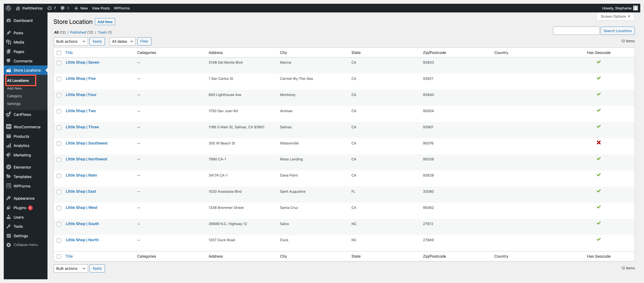The width and height of the screenshot is (644, 283).
Task: Click the Collapse menu arrow icon
Action: coord(9,245)
